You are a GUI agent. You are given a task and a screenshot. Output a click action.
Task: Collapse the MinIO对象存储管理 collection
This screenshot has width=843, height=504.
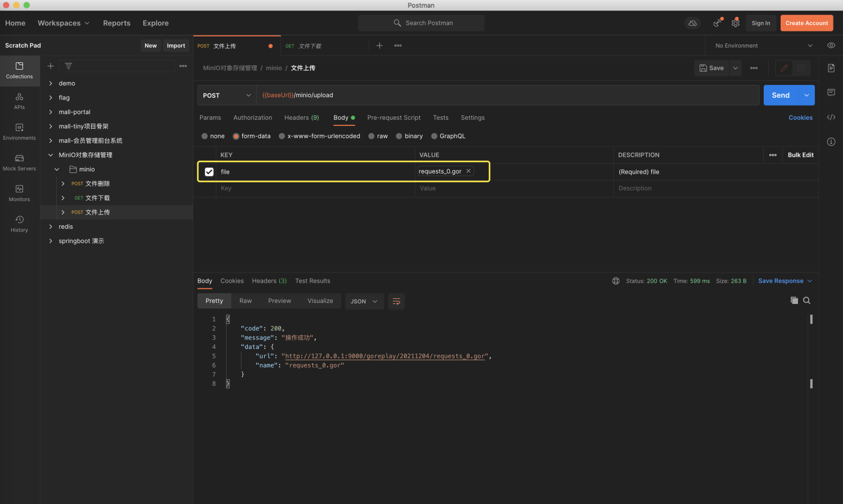51,155
